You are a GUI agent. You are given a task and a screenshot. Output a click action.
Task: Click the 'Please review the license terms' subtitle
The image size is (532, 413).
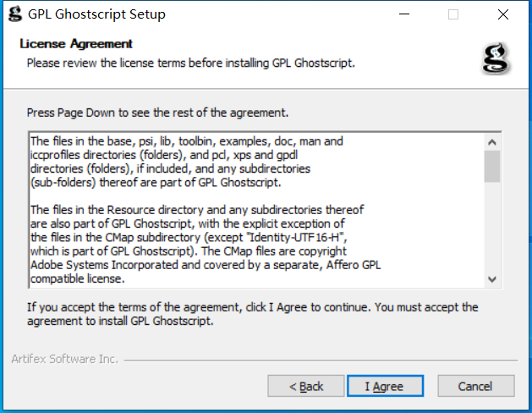tap(190, 63)
